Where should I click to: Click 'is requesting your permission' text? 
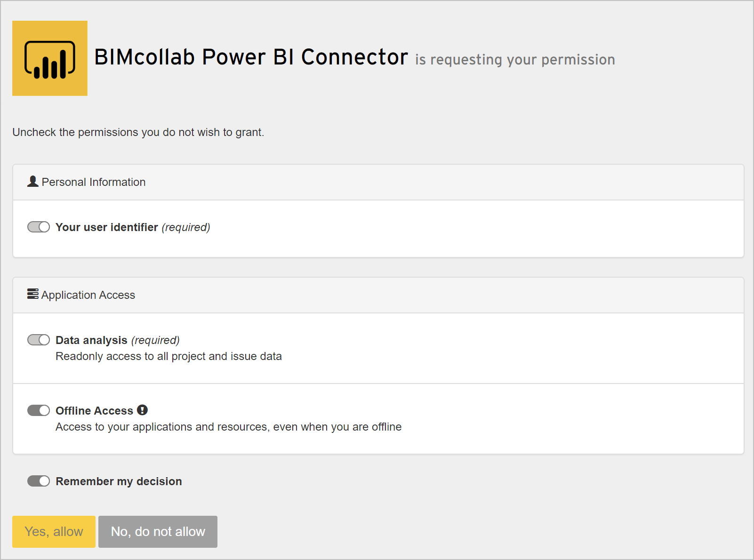515,60
